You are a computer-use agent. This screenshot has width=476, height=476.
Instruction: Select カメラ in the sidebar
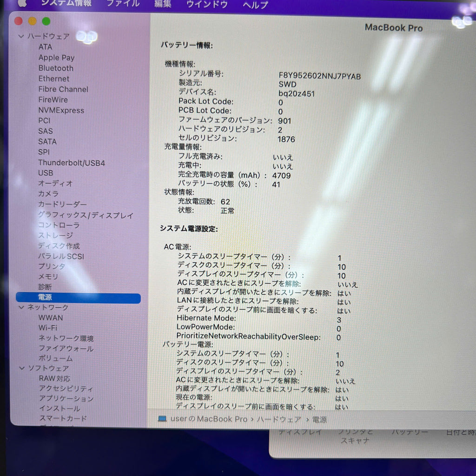tap(48, 193)
